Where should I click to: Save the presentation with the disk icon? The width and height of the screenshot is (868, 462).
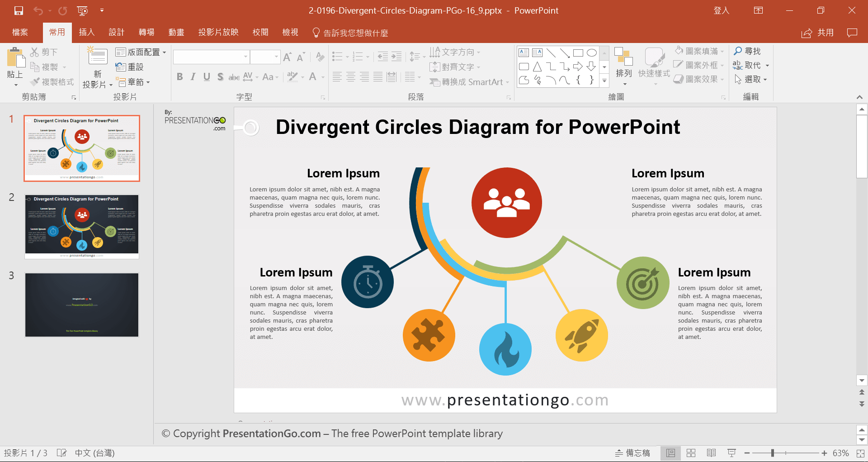pos(19,10)
